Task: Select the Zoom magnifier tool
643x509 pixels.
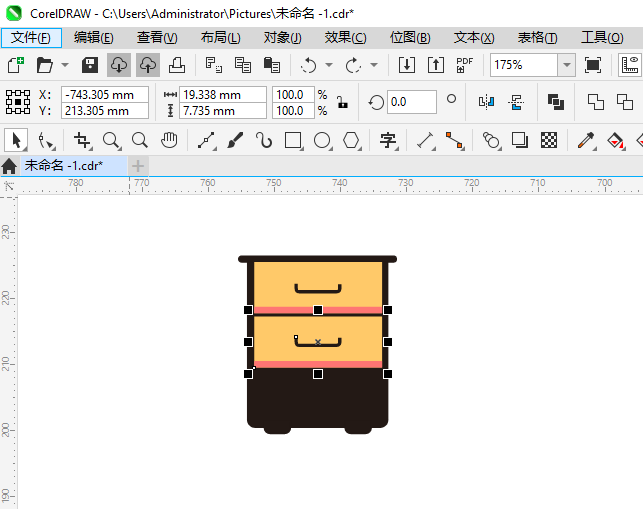Action: [x=111, y=140]
